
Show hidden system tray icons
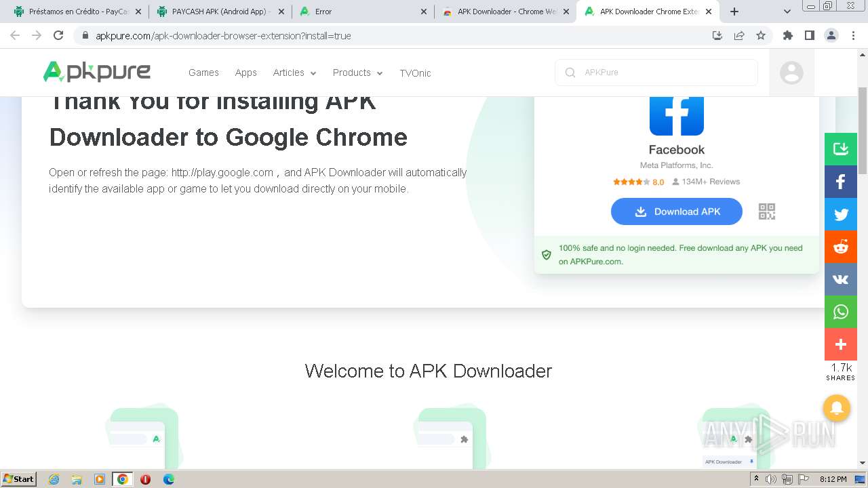pos(757,479)
